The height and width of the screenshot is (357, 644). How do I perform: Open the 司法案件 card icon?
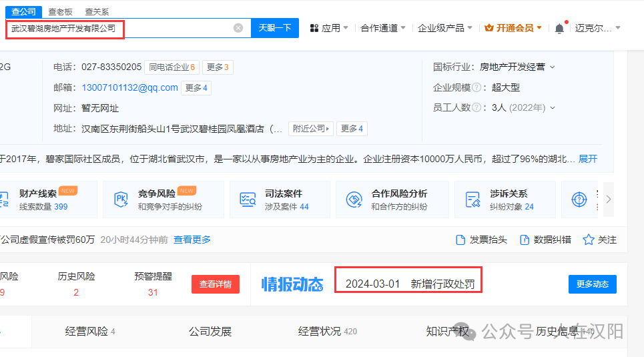248,199
